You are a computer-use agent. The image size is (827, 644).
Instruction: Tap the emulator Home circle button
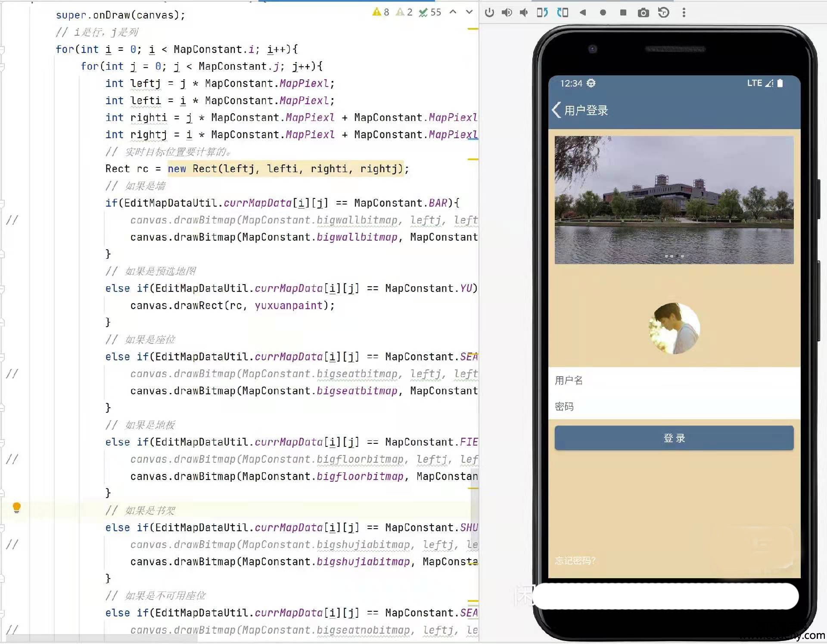603,12
